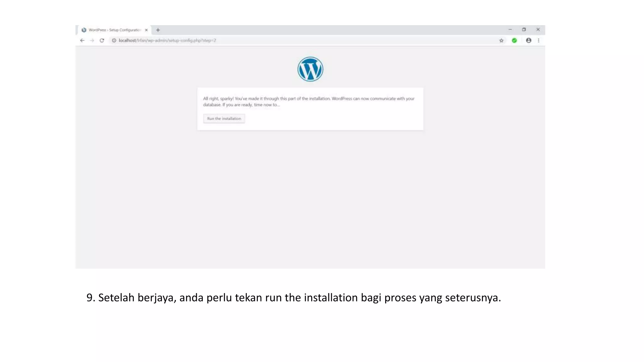Viewport: 644px width, 362px height.
Task: Close the WordPress Setup Configuration tab
Action: (146, 30)
